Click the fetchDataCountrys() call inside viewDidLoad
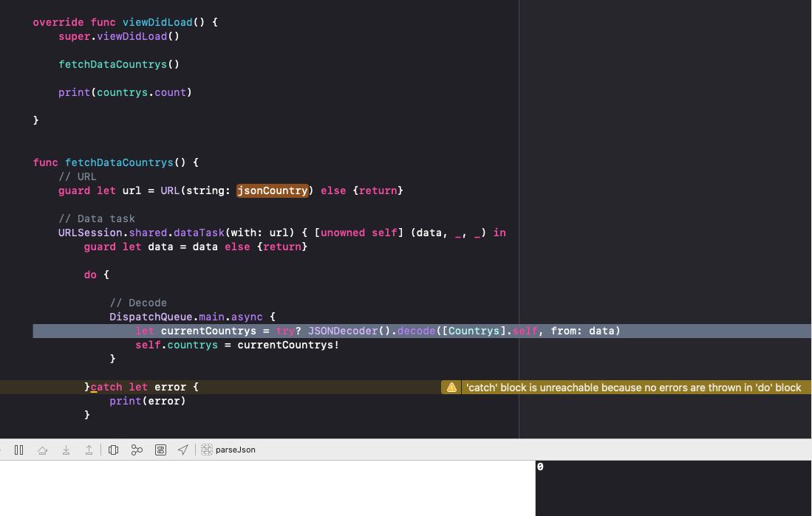 coord(119,64)
